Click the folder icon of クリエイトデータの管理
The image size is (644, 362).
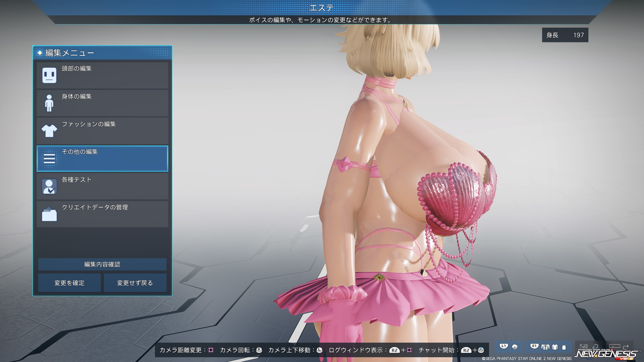[x=49, y=214]
